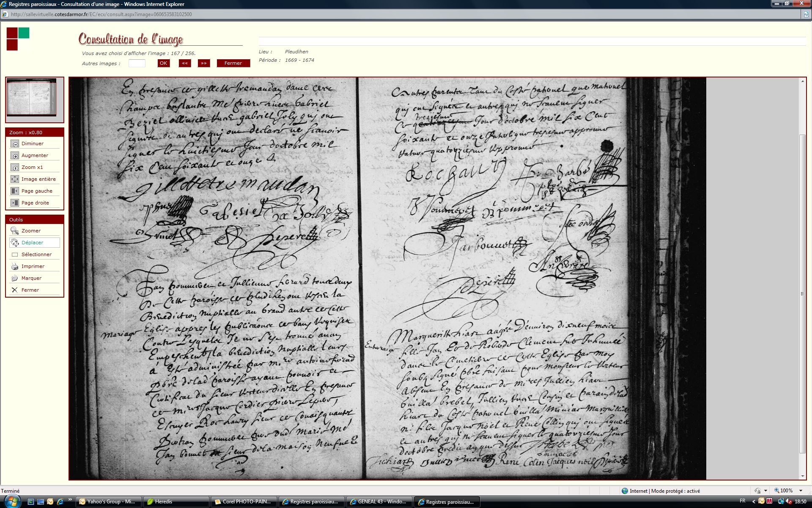Click the Autres images number field
This screenshot has height=508, width=812.
pos(137,63)
